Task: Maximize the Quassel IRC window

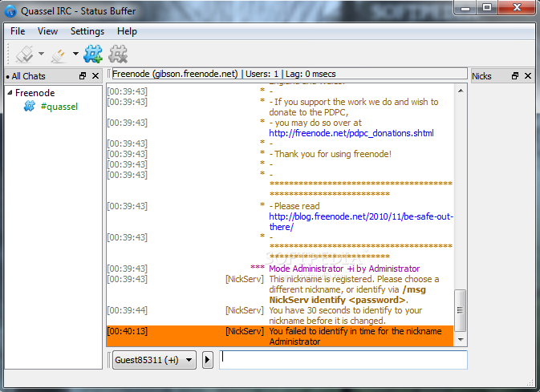Action: [487, 7]
